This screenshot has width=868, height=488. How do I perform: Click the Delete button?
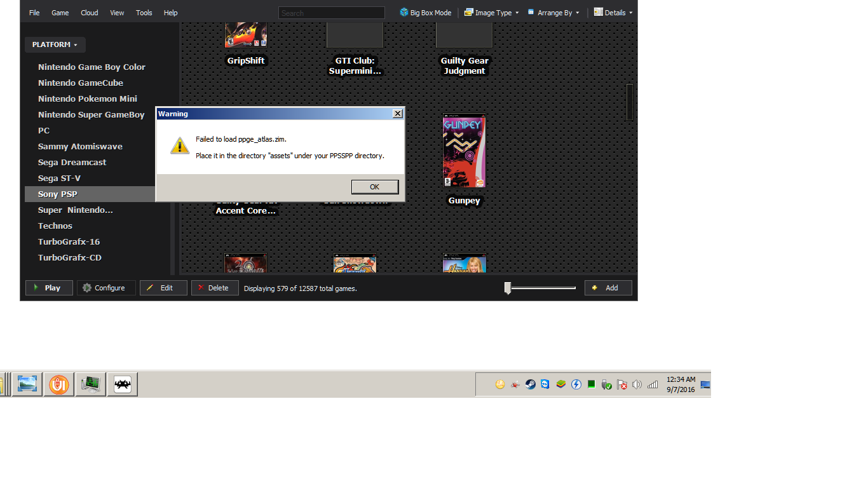tap(215, 288)
